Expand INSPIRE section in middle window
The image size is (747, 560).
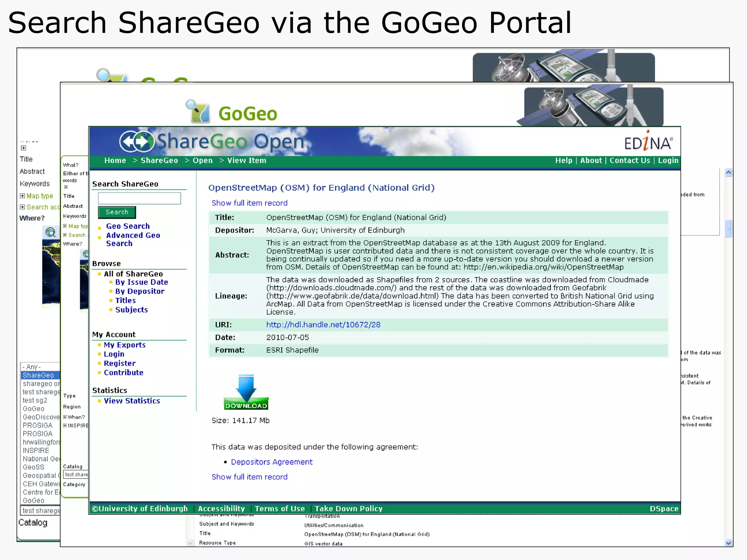click(x=65, y=425)
